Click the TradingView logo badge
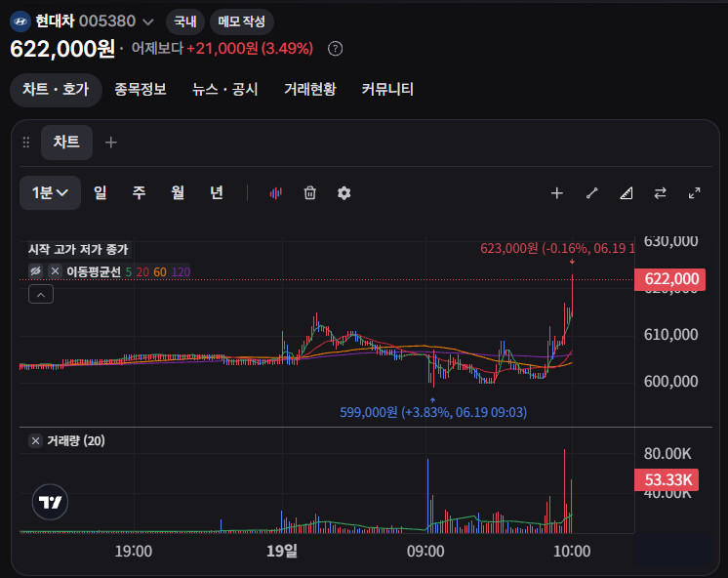The width and height of the screenshot is (728, 578). click(50, 502)
